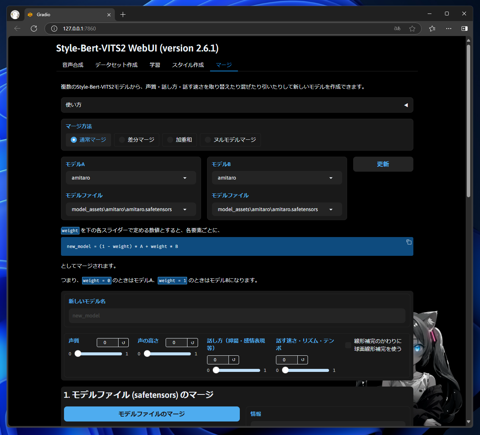Open a new browser tab with plus icon
This screenshot has width=480, height=435.
click(x=123, y=15)
